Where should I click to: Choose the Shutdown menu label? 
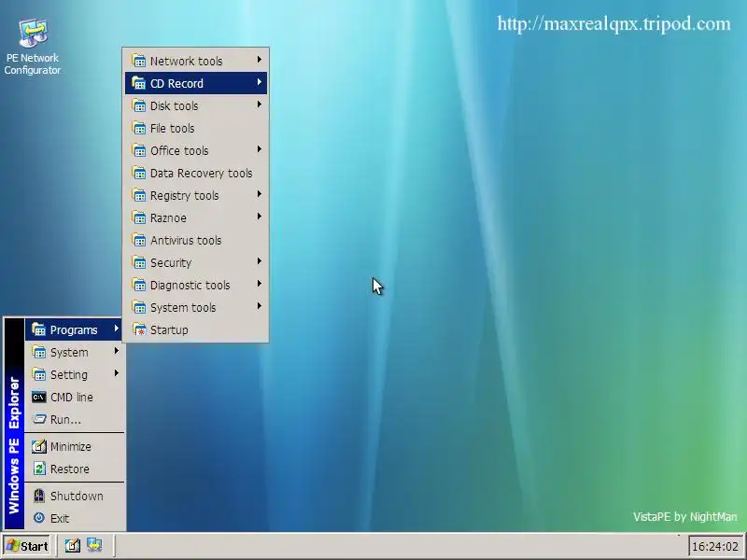[77, 496]
